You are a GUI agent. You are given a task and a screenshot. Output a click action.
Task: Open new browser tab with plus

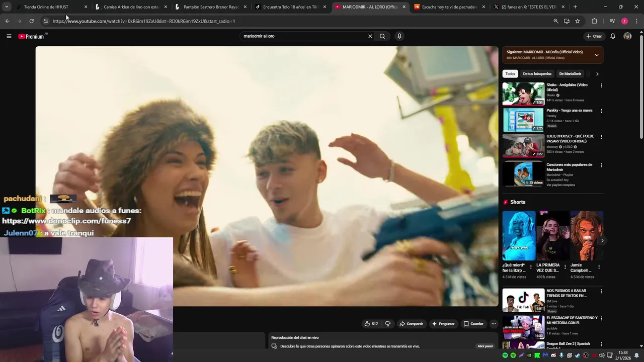(575, 7)
